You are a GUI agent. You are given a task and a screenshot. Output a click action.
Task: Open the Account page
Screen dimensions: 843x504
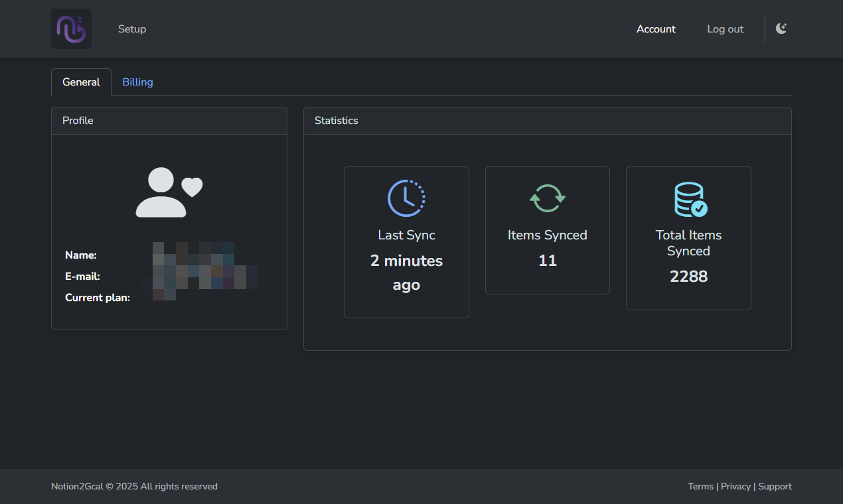656,29
